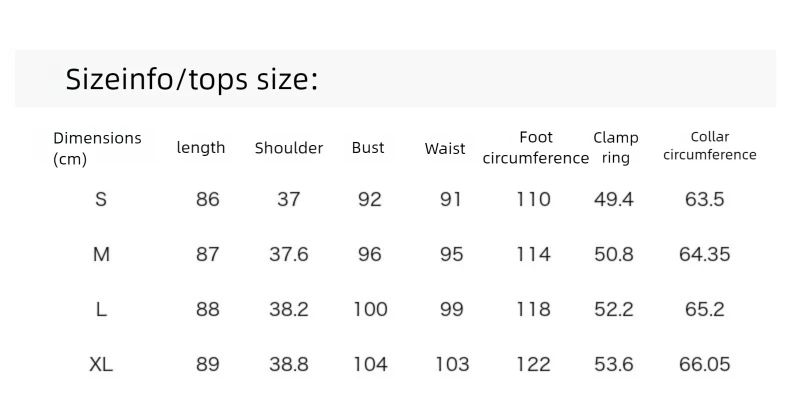Select shoulder value 37.6 for size M
This screenshot has width=790, height=419.
click(289, 254)
